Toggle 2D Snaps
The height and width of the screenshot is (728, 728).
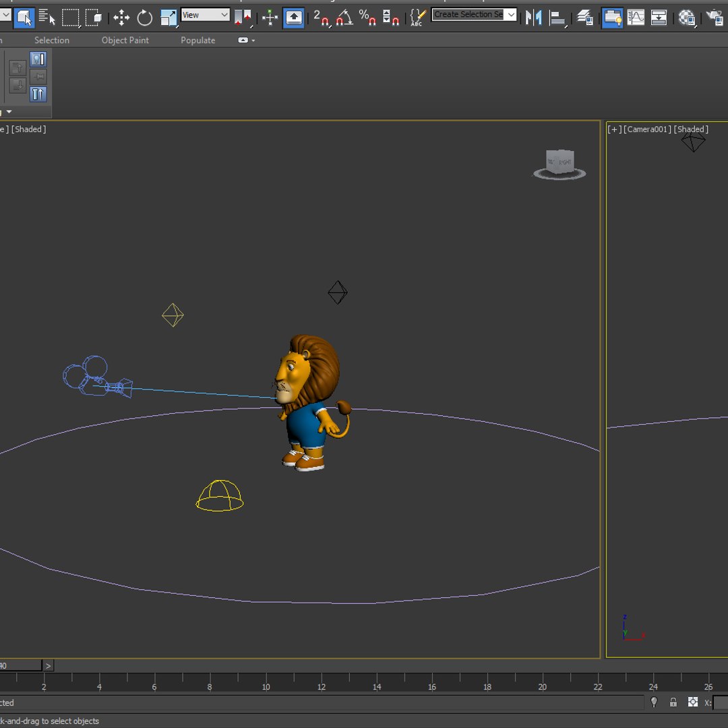(322, 18)
